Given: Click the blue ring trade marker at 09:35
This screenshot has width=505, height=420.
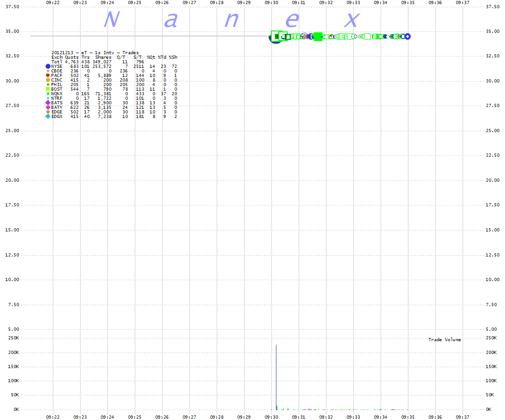Looking at the screenshot, I should coord(408,36).
